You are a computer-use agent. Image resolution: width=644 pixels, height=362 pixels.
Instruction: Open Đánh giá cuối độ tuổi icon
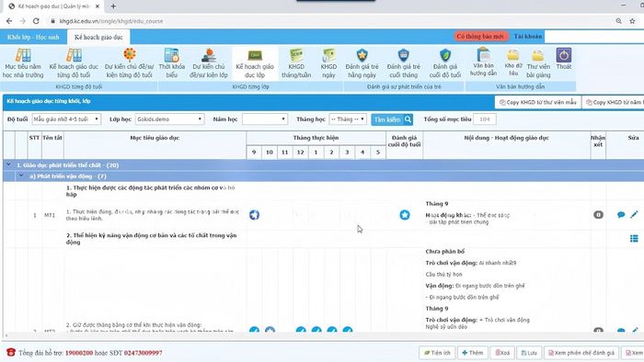[445, 55]
